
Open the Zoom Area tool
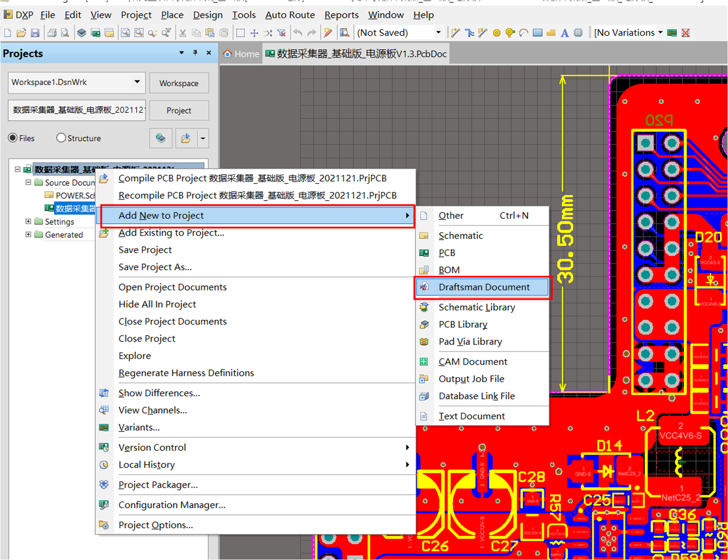pos(139,32)
